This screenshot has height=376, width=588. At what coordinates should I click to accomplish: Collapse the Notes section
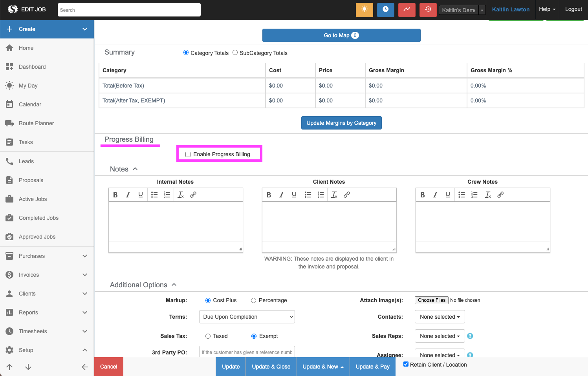point(135,169)
